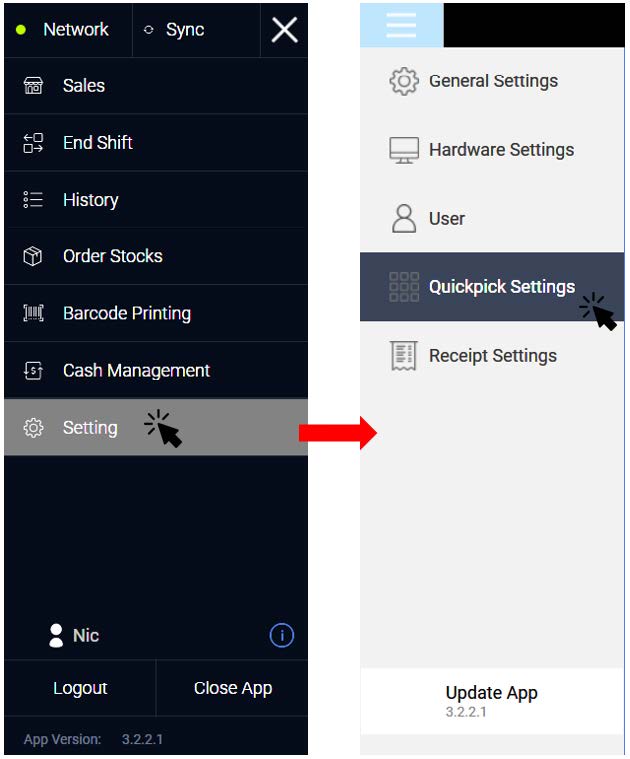
Task: Click the Logout button
Action: (80, 688)
